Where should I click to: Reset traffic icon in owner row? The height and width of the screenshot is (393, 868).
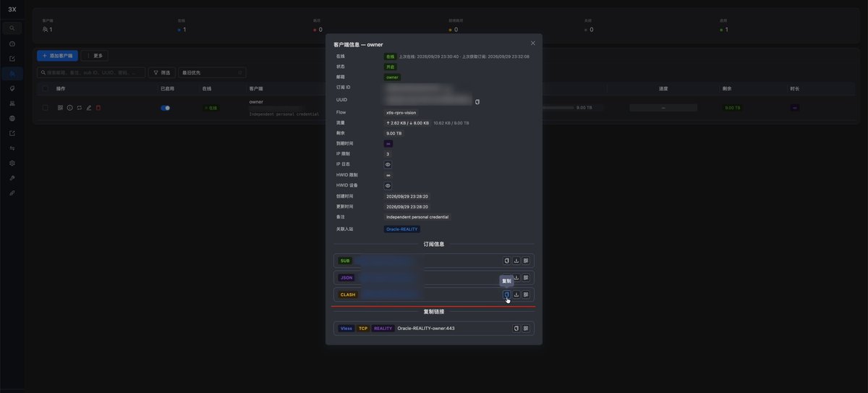click(x=80, y=108)
